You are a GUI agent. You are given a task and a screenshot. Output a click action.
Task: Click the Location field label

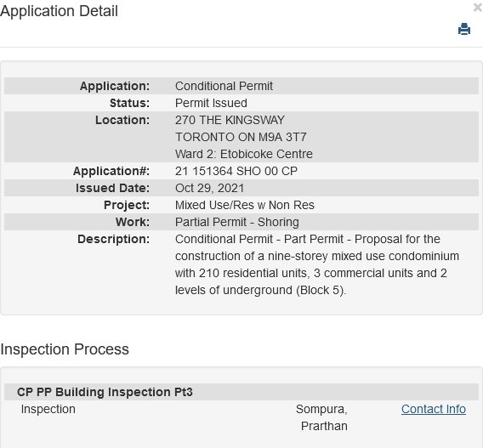pyautogui.click(x=122, y=120)
